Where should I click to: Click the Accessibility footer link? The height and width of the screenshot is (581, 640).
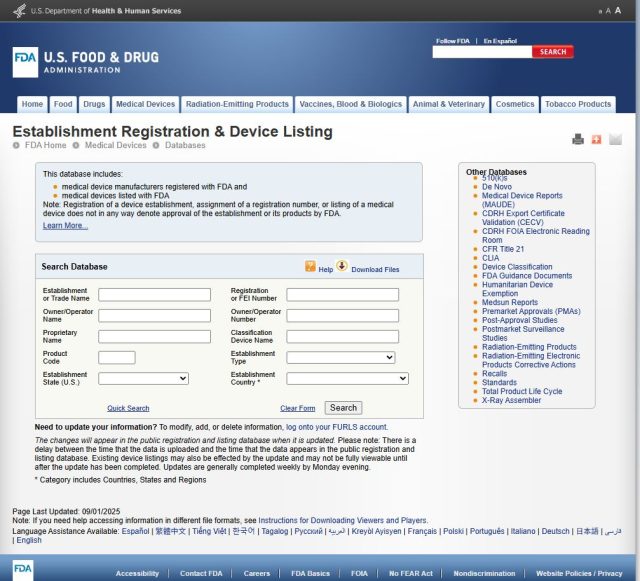137,574
